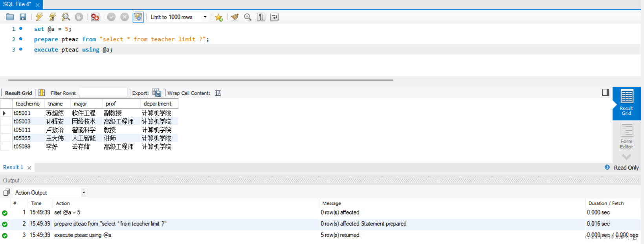This screenshot has width=644, height=244.
Task: Open find panel (magnifier icon)
Action: tap(248, 17)
